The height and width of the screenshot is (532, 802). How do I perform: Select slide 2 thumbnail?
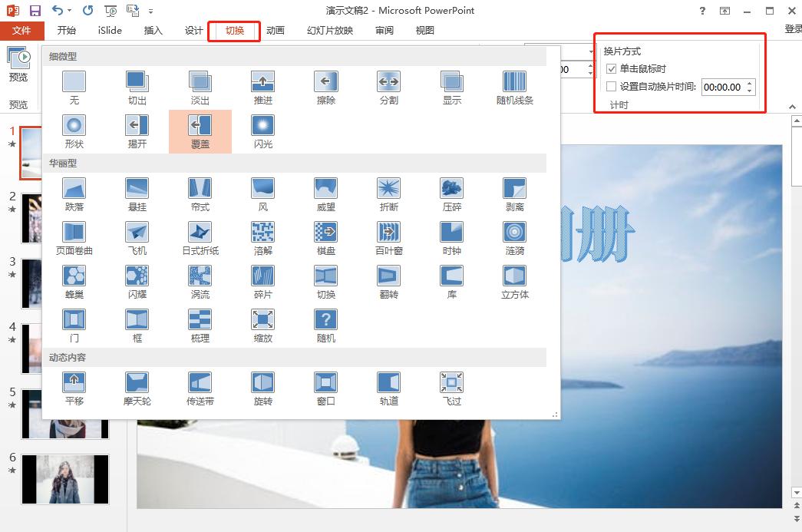coord(31,218)
